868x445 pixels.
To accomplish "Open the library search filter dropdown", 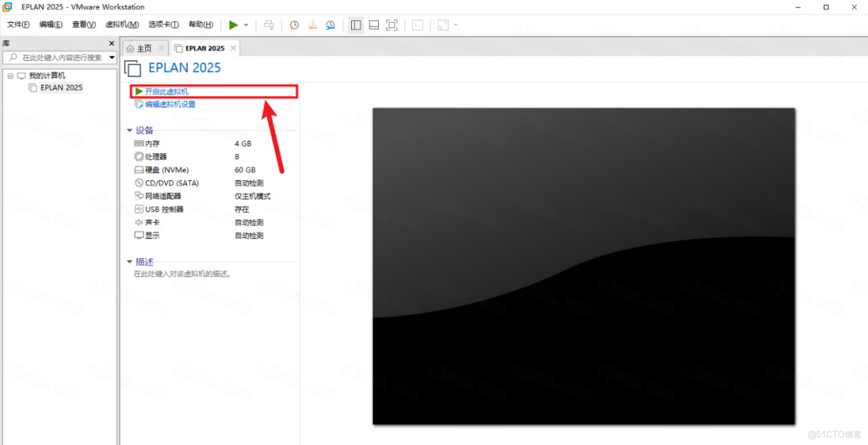I will (112, 57).
